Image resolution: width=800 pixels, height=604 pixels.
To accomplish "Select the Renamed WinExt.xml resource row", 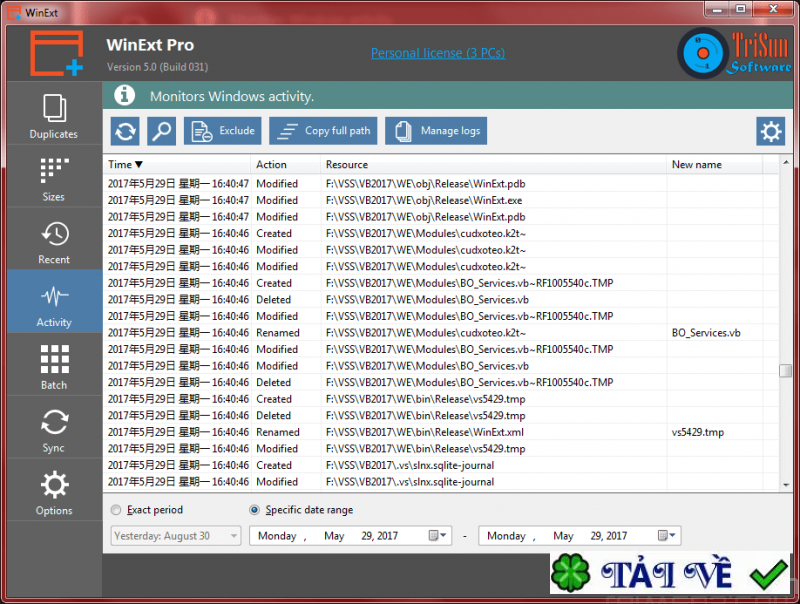I will click(441, 432).
